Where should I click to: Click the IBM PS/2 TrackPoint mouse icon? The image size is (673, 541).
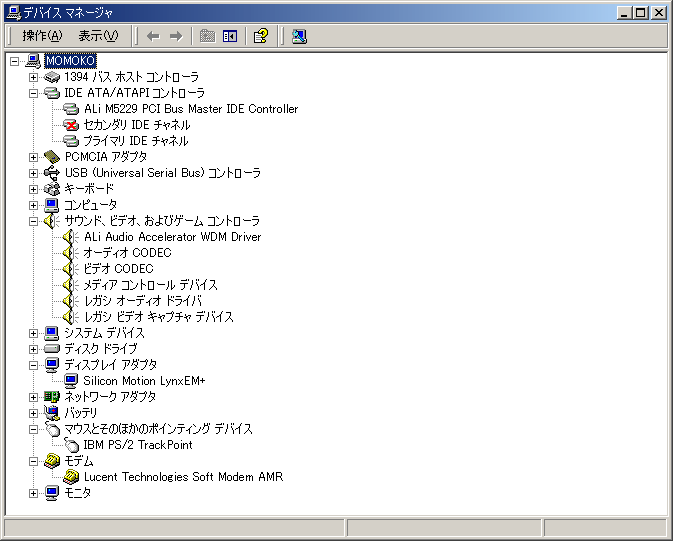[x=71, y=445]
